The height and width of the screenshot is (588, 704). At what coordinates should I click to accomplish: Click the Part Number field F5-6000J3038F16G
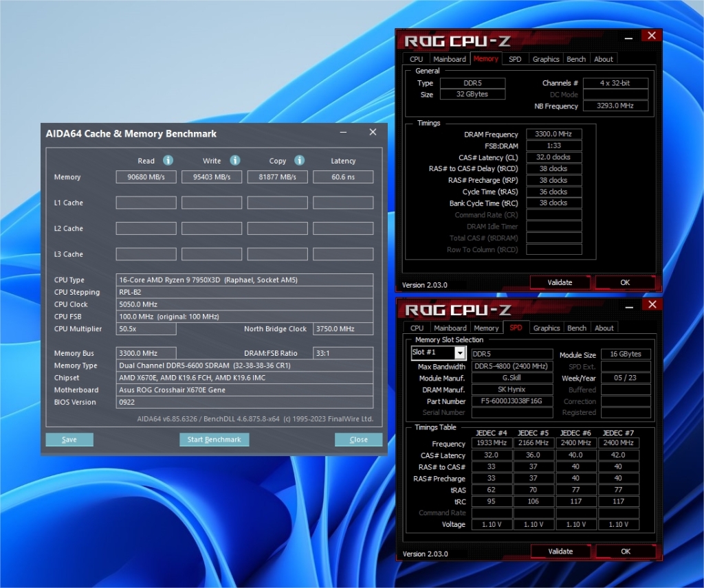pyautogui.click(x=511, y=401)
